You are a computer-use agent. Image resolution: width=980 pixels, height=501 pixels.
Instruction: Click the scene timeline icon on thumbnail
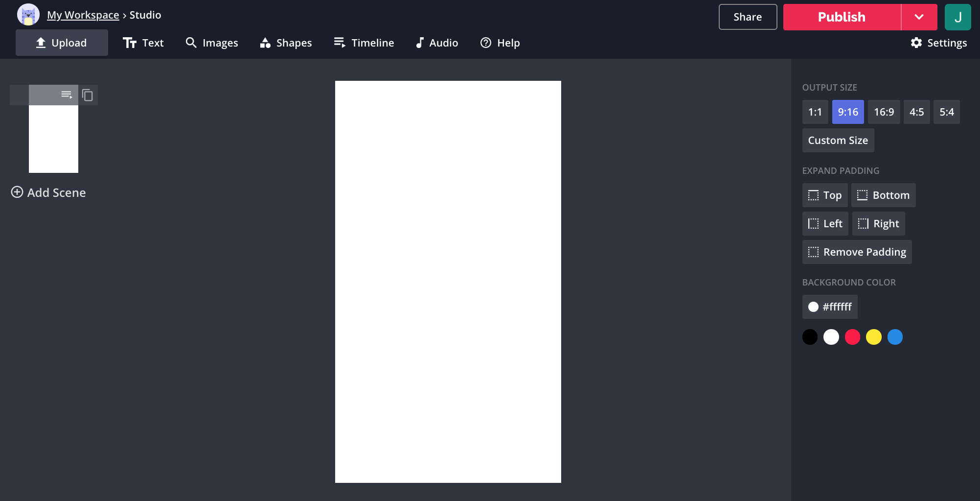pyautogui.click(x=67, y=95)
